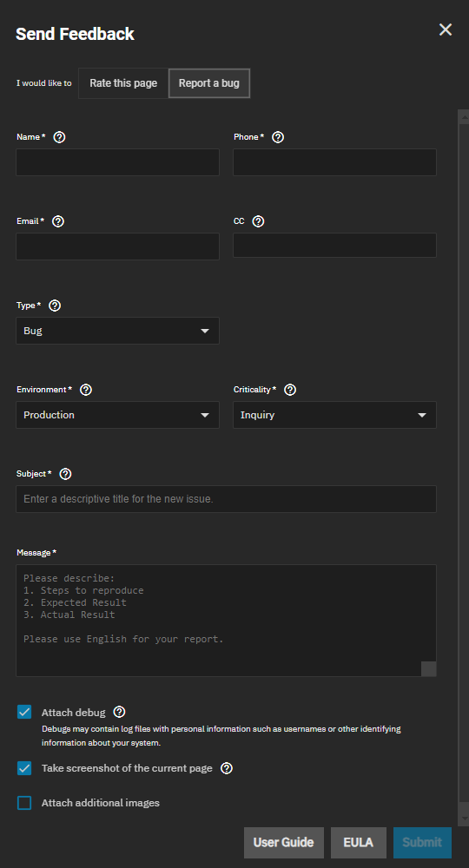Click the EULA button
469x868 pixels.
coord(358,843)
